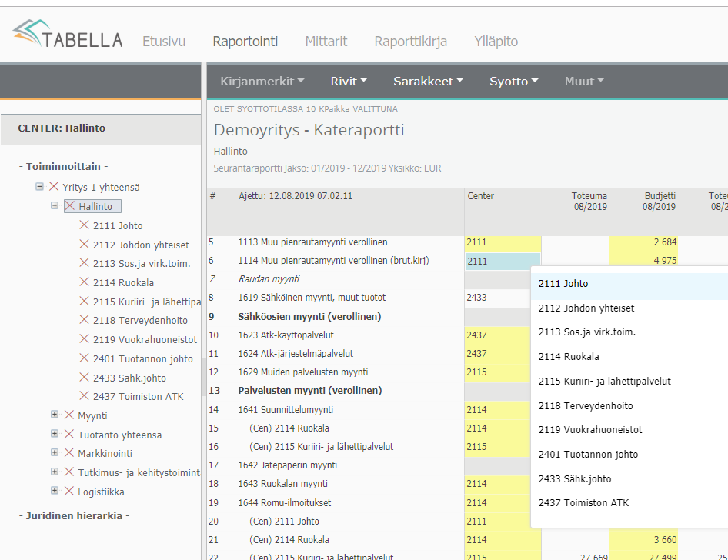This screenshot has height=560, width=728.
Task: Select 2119 Vuokrahuoneistot in the left tree
Action: 145,339
